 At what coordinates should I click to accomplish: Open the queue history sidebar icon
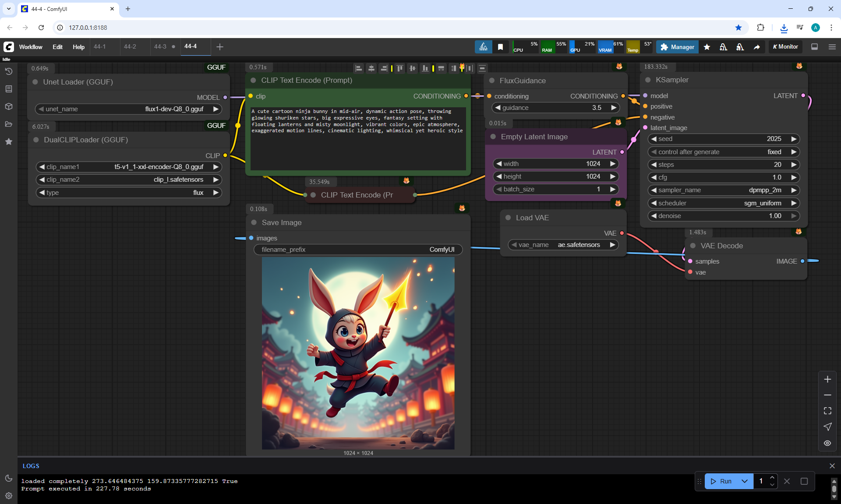point(8,71)
